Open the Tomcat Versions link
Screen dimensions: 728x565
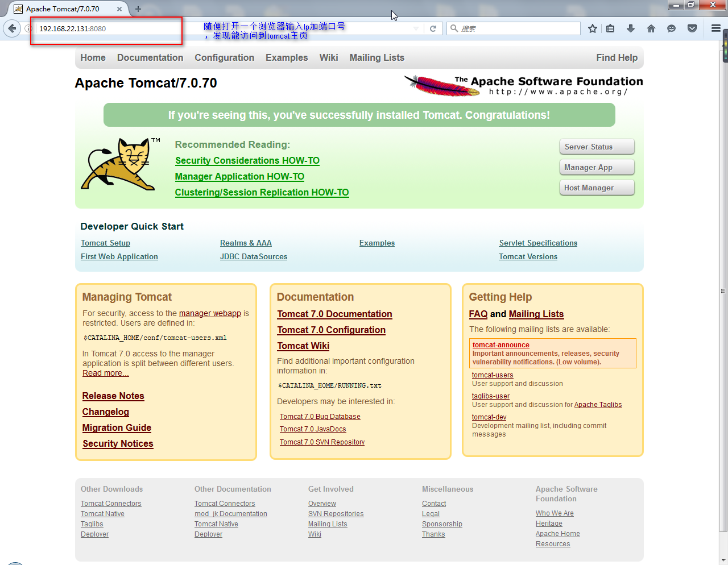point(528,257)
